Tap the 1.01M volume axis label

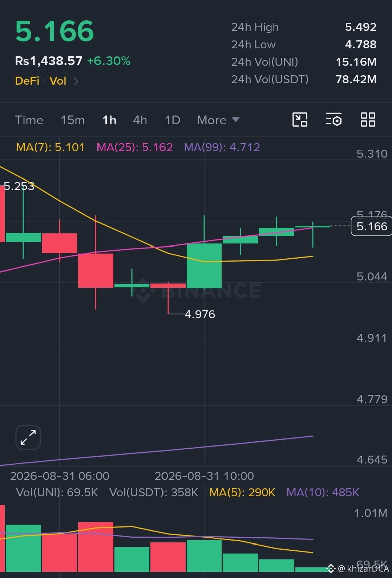click(x=371, y=513)
